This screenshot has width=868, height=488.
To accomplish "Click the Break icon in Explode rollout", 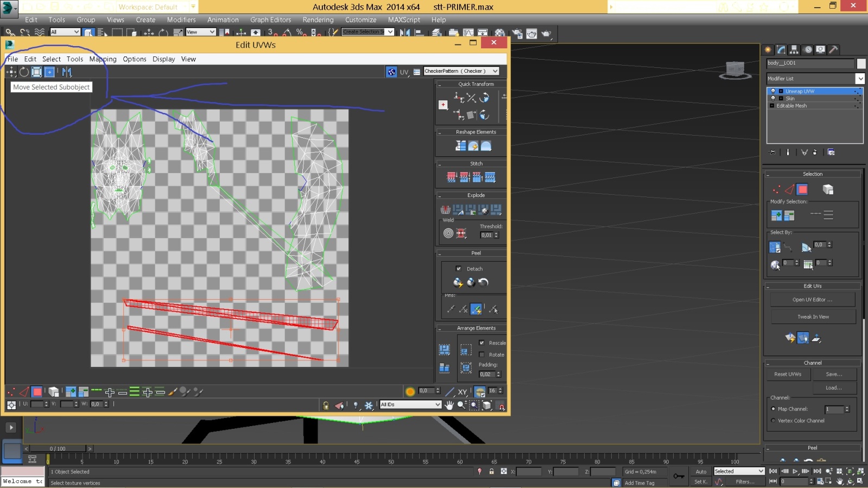I will point(445,210).
